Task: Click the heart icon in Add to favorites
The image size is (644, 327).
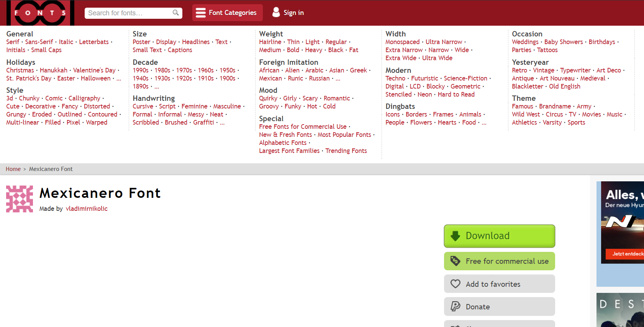Action: pyautogui.click(x=455, y=284)
